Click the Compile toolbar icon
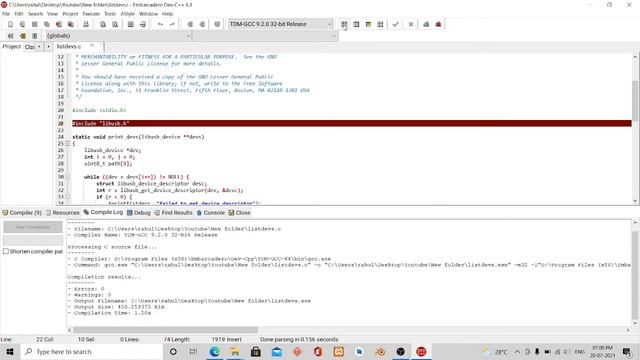640x360 pixels. (344, 24)
